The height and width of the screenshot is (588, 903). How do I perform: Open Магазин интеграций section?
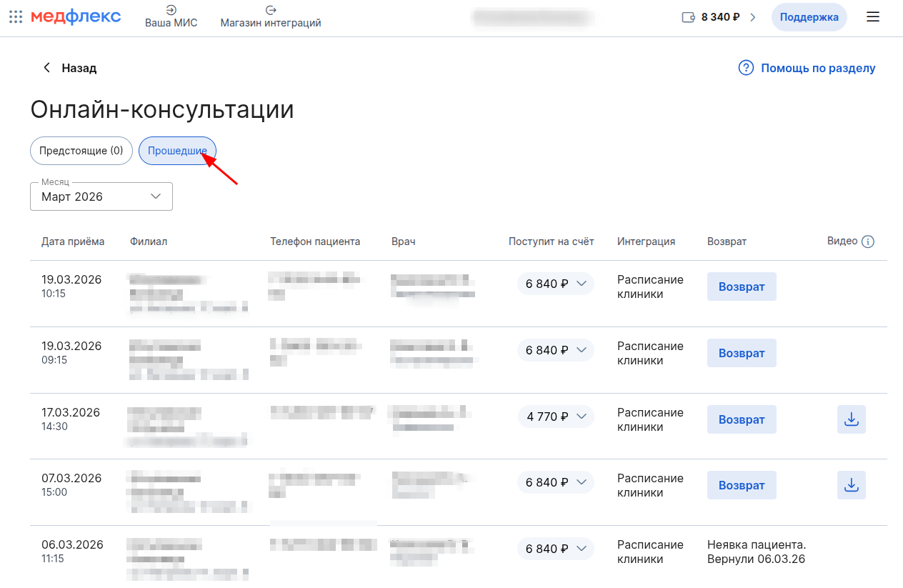pyautogui.click(x=271, y=16)
